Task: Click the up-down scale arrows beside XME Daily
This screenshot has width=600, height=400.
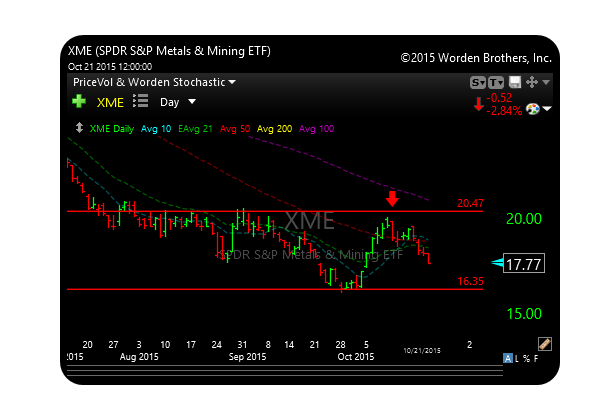Action: click(x=79, y=127)
